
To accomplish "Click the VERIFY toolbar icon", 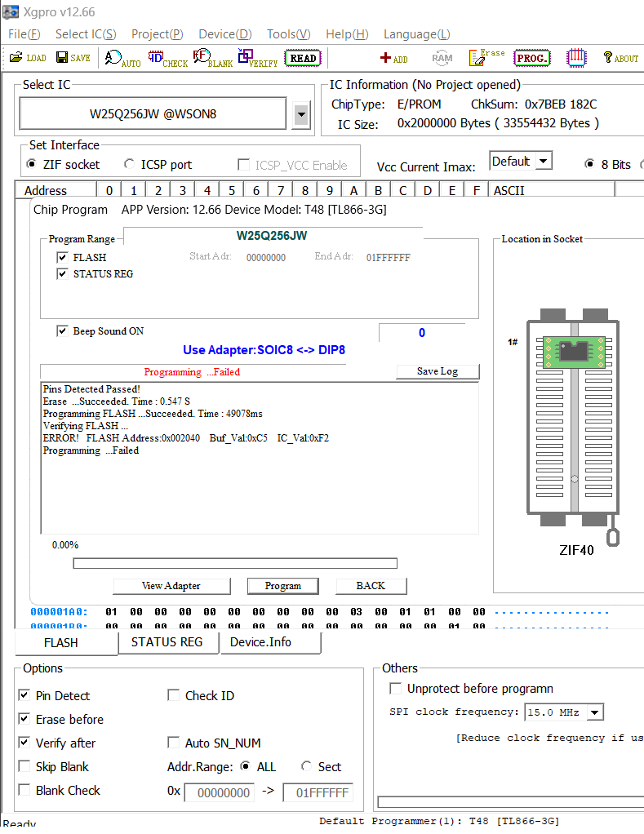I will point(258,58).
